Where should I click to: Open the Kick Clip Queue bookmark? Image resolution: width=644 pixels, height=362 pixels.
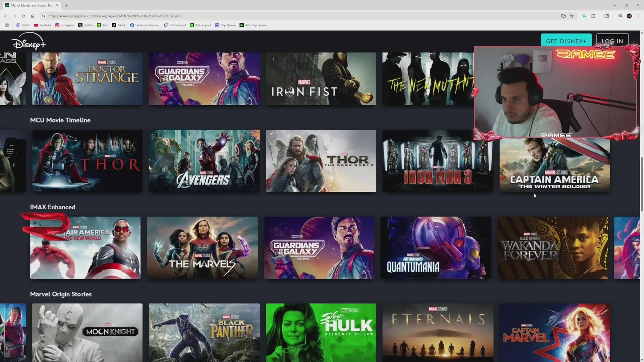[x=253, y=25]
